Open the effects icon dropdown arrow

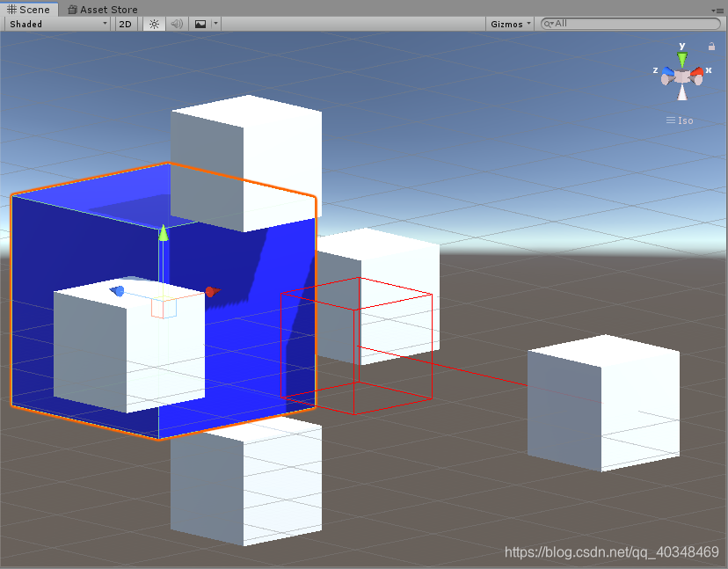pyautogui.click(x=214, y=24)
